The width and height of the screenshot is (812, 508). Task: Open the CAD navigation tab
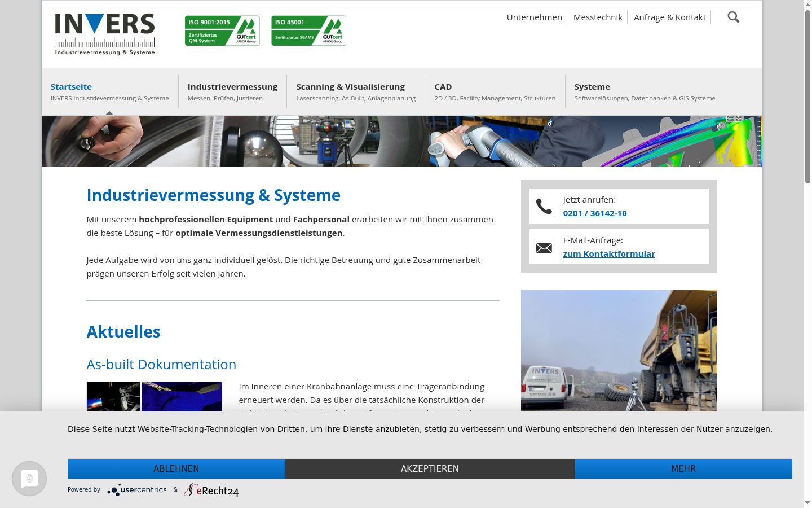495,92
